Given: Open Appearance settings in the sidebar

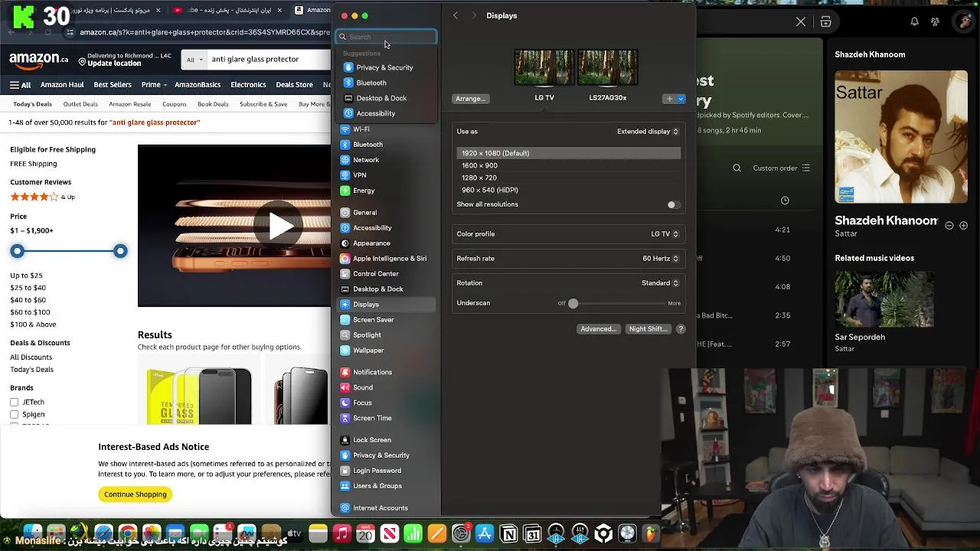Looking at the screenshot, I should tap(387, 243).
